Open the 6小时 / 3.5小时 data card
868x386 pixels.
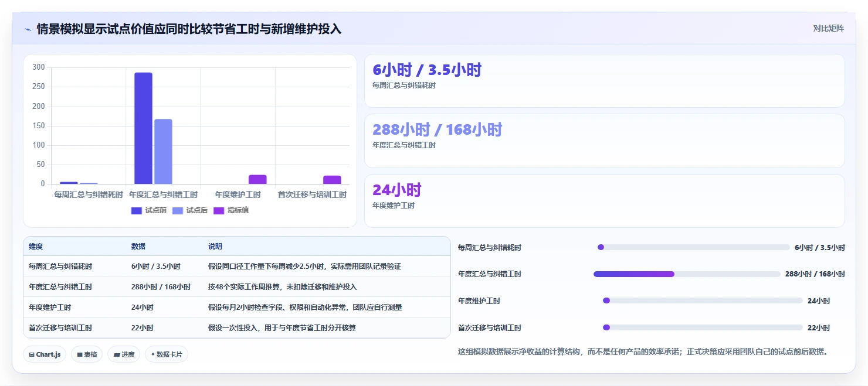coord(605,81)
